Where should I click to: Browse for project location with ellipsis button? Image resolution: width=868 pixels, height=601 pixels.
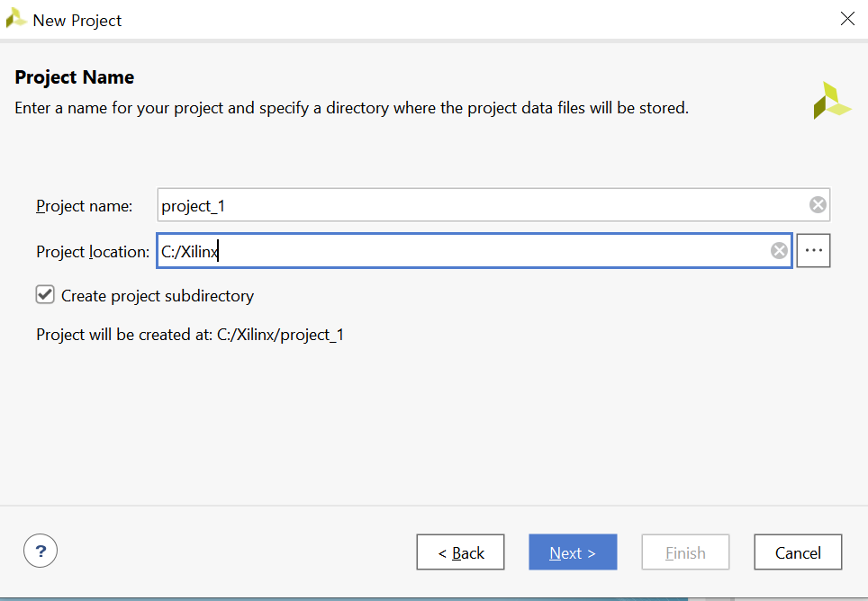click(x=813, y=250)
